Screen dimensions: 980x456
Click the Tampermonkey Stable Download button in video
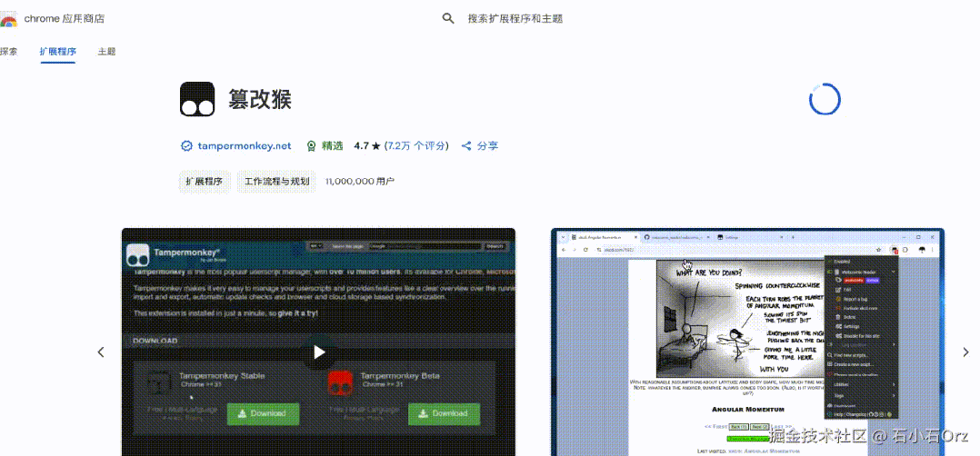(x=263, y=413)
